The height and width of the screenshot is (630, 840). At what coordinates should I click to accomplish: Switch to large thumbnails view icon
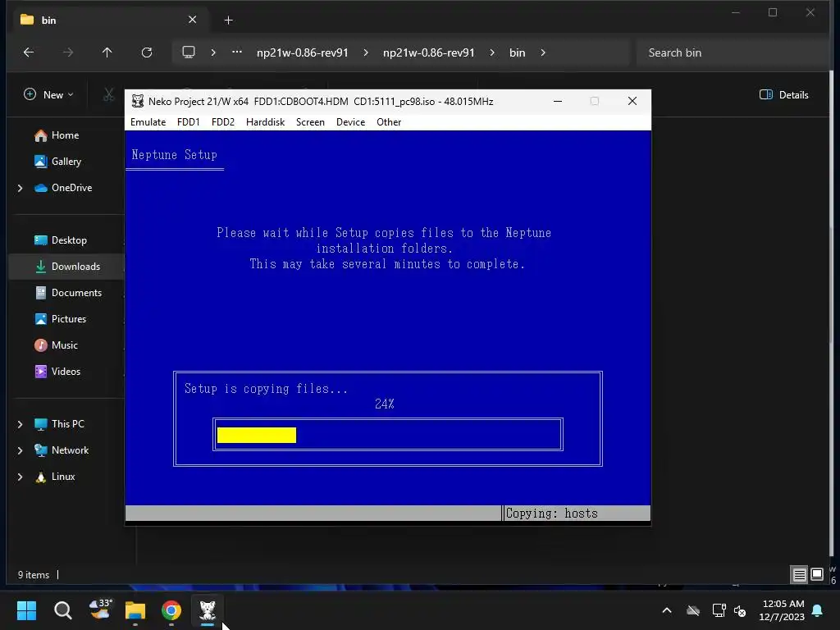click(x=817, y=575)
